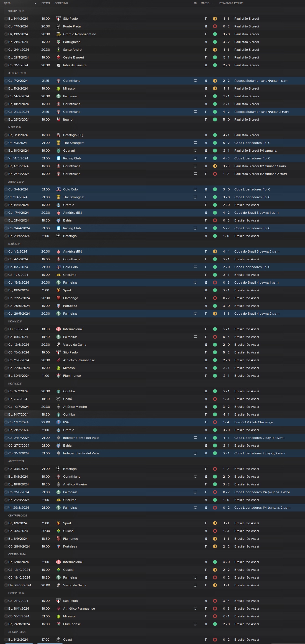Sort by the ТУРНИР column header

tap(239, 3)
